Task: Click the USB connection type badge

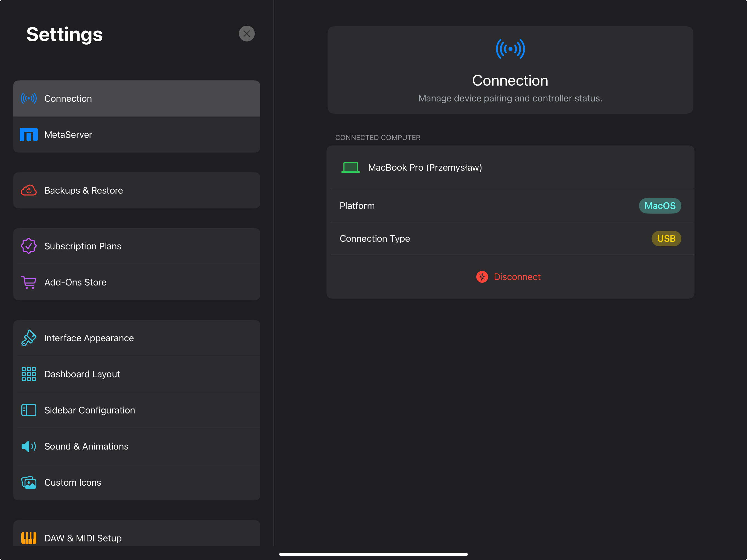Action: [666, 238]
